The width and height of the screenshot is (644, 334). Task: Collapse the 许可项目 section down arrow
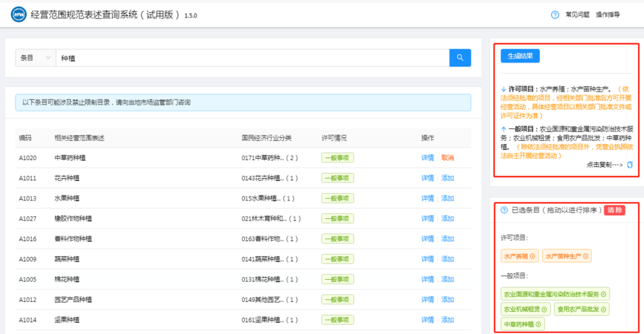tap(503, 89)
